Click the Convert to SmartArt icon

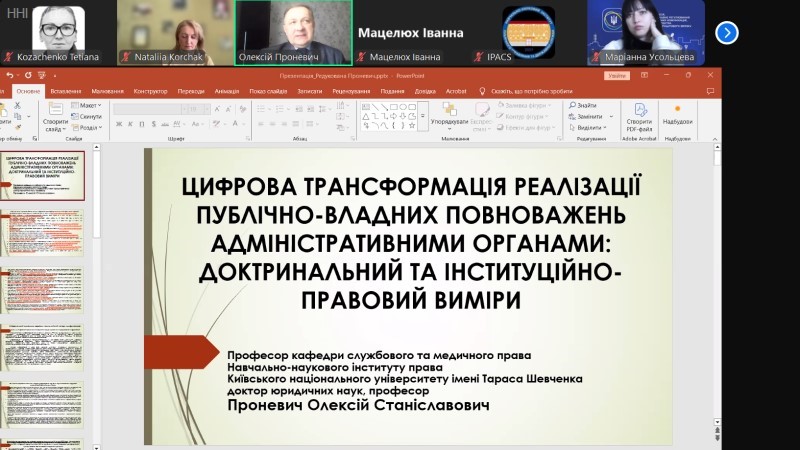(341, 128)
